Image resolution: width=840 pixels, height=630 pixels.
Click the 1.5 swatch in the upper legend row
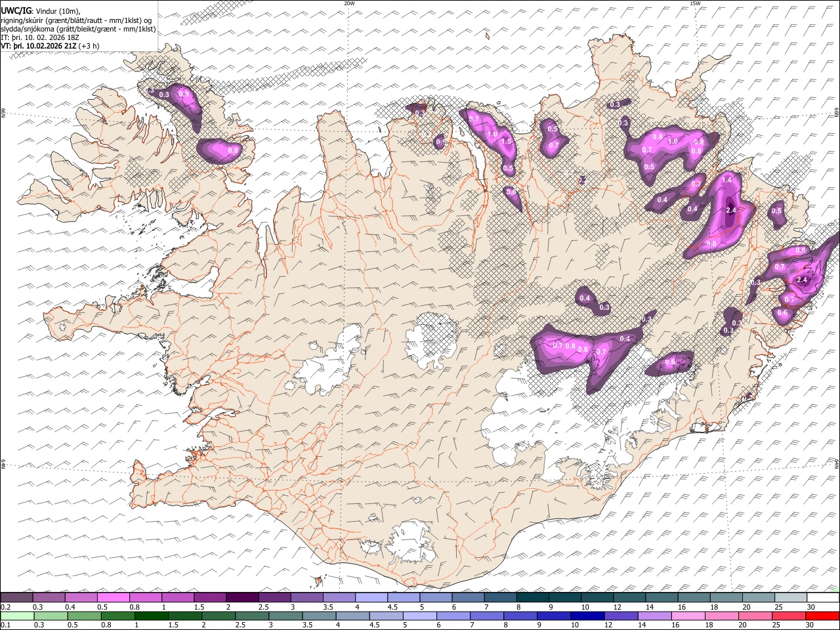pos(210,598)
